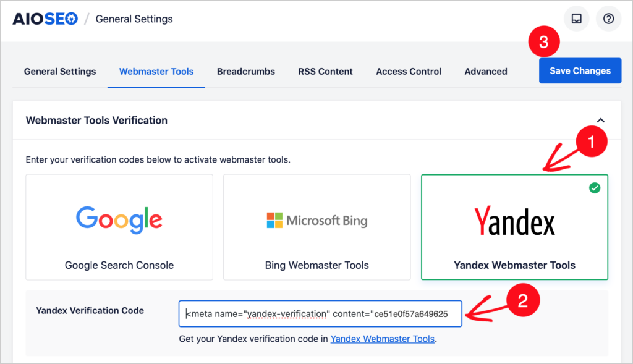This screenshot has width=633, height=364.
Task: Select the Webmaster Tools tab
Action: [156, 72]
